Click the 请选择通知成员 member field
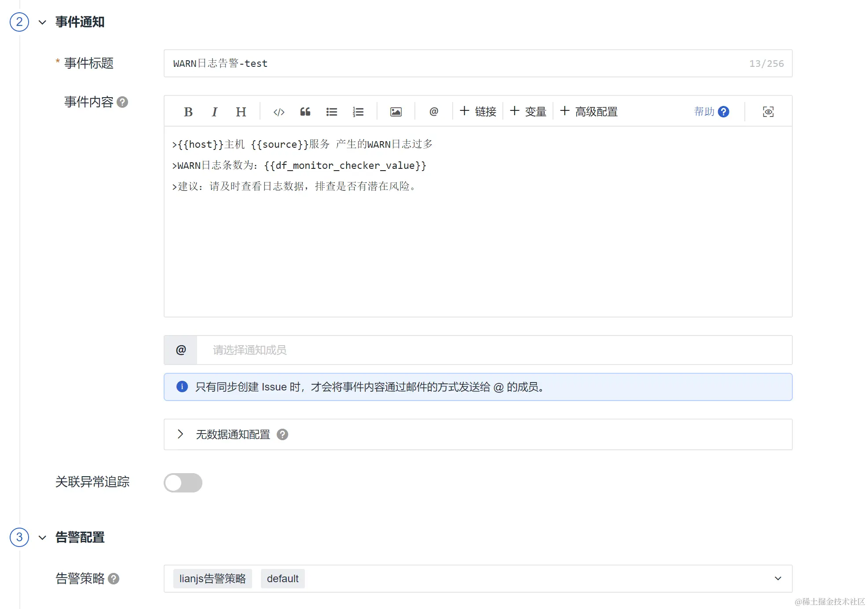Image resolution: width=868 pixels, height=609 pixels. (493, 350)
